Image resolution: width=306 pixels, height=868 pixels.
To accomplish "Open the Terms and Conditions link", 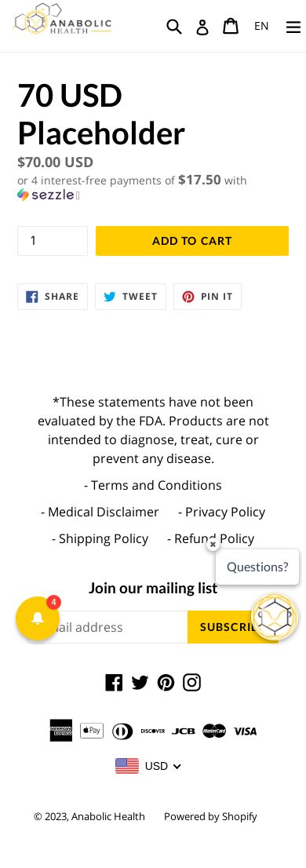I will (153, 486).
